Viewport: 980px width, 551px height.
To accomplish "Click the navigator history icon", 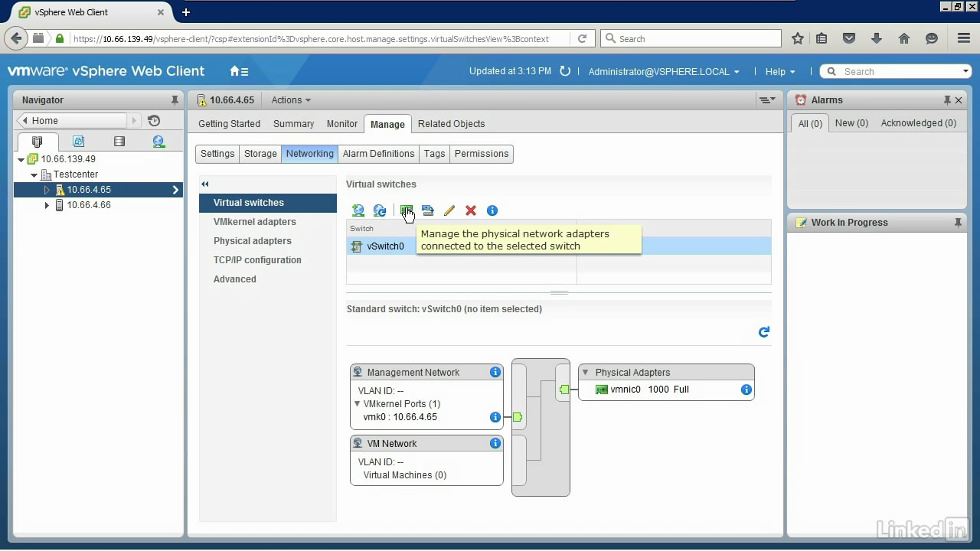I will click(154, 120).
